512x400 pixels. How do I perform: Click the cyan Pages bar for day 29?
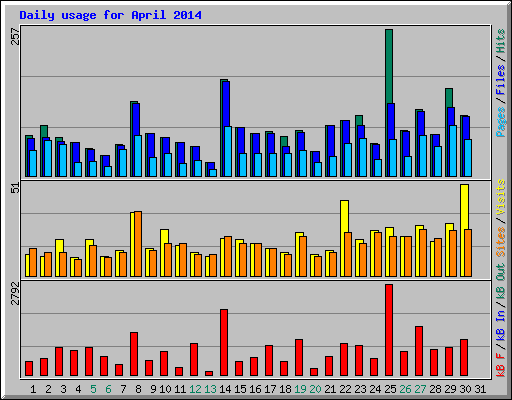453,151
